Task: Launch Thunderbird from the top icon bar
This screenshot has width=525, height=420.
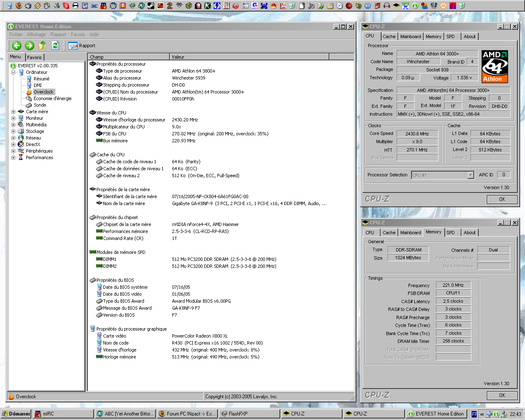Action: click(x=28, y=6)
